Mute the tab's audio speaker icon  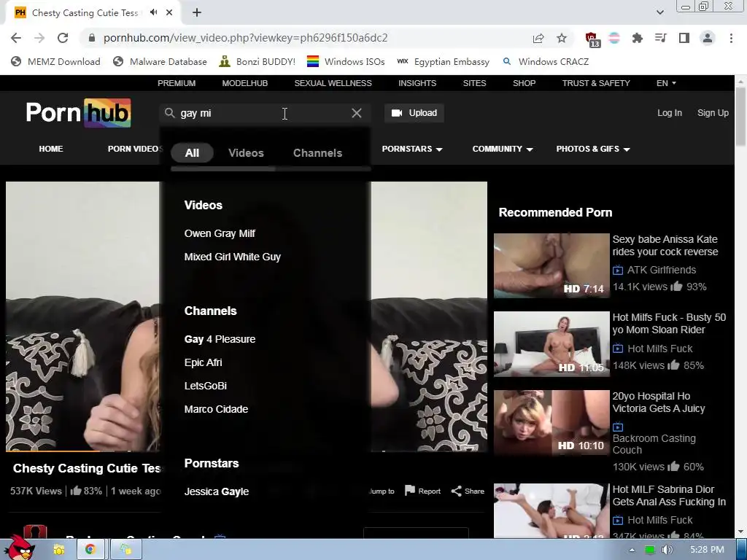pos(153,12)
